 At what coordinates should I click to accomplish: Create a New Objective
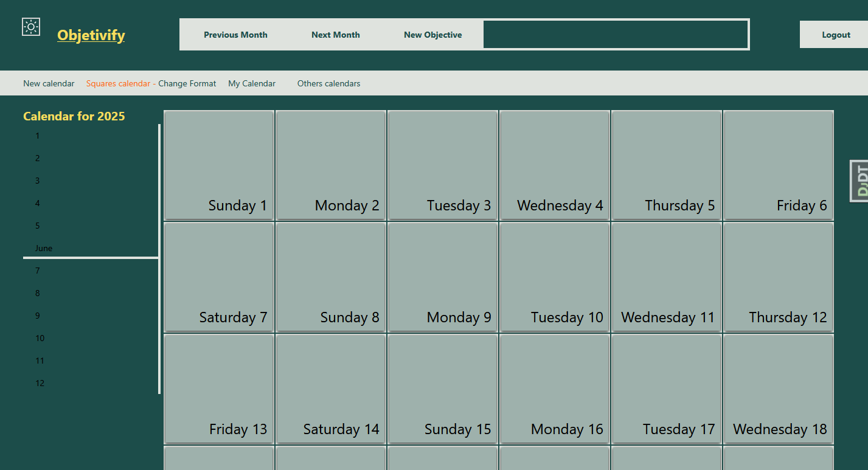[433, 35]
